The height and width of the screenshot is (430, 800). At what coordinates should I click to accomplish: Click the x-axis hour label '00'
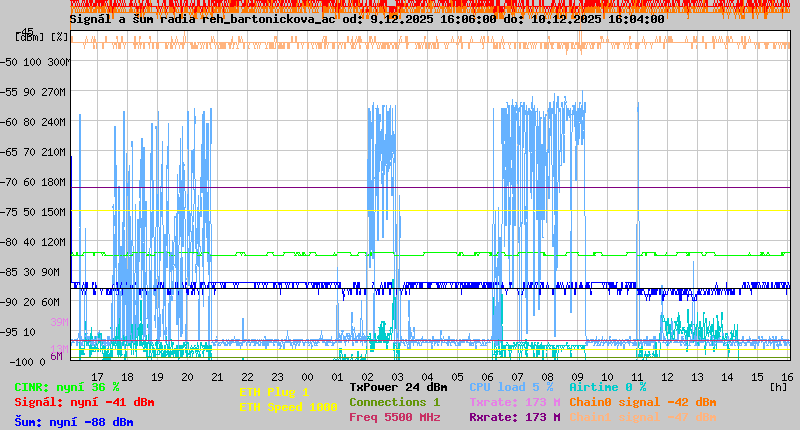point(307,377)
